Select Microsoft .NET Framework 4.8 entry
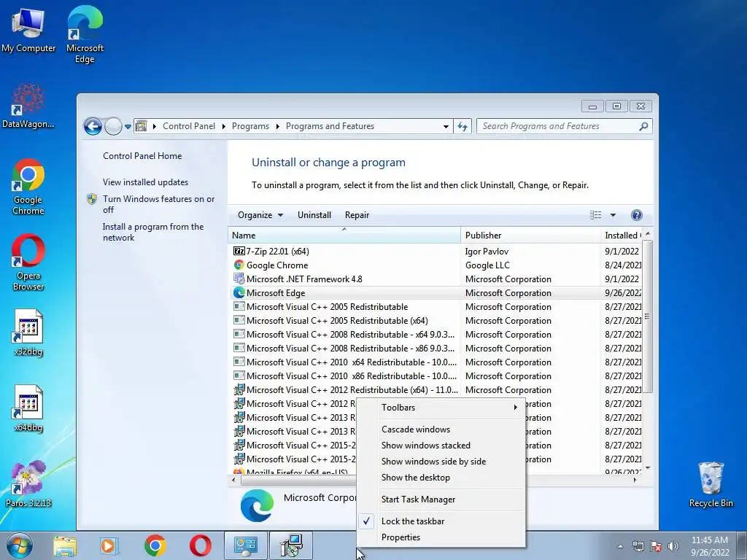747x560 pixels. click(436, 279)
